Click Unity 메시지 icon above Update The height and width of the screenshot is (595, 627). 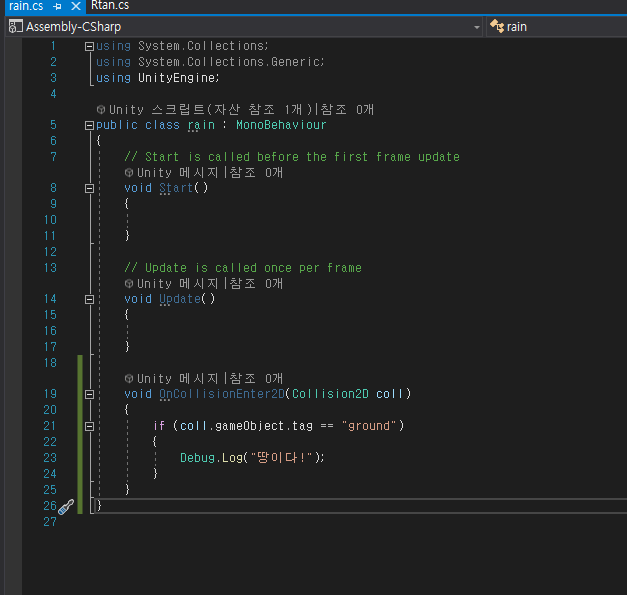(x=129, y=284)
